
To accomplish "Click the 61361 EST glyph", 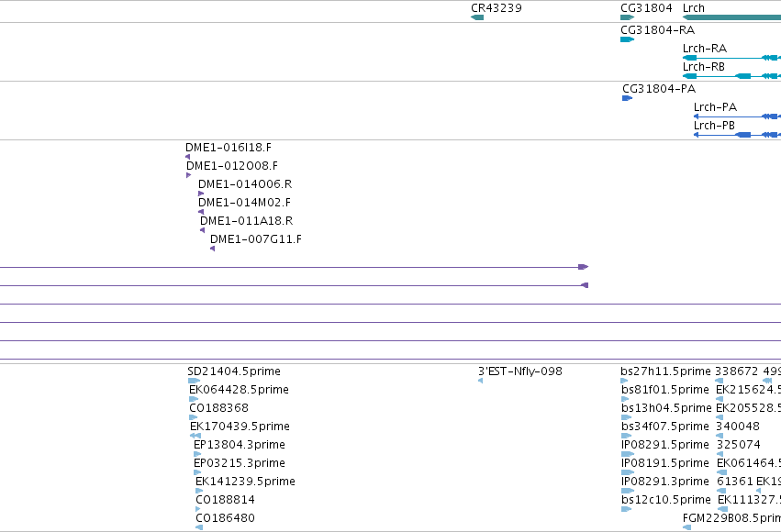I will [x=720, y=492].
